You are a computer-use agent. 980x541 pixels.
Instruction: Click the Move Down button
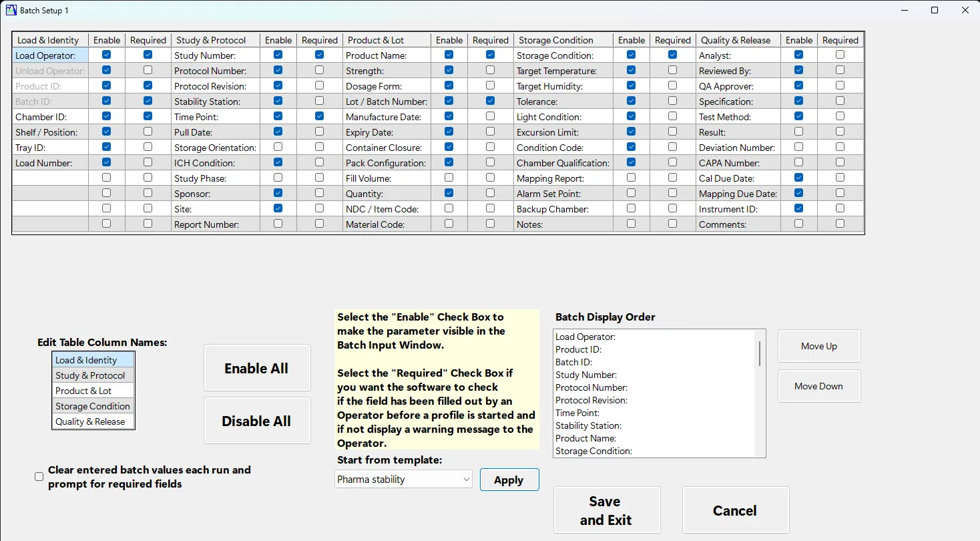tap(819, 386)
